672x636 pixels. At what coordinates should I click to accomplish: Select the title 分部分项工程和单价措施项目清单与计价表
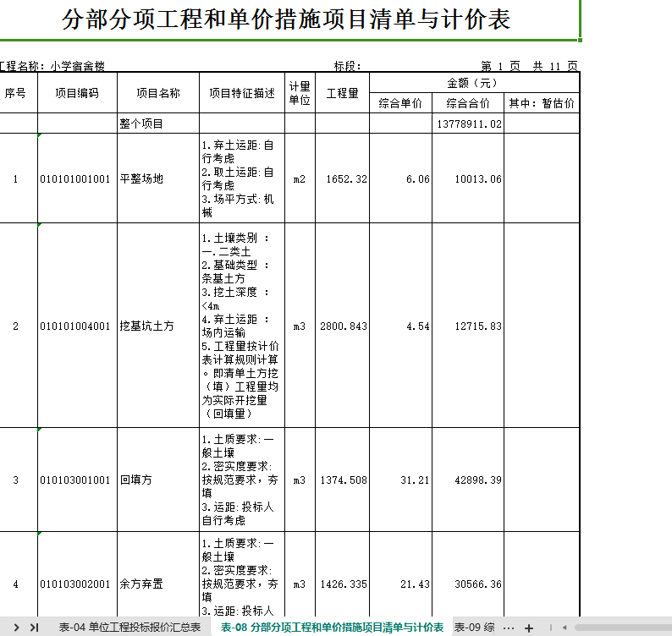pyautogui.click(x=286, y=19)
